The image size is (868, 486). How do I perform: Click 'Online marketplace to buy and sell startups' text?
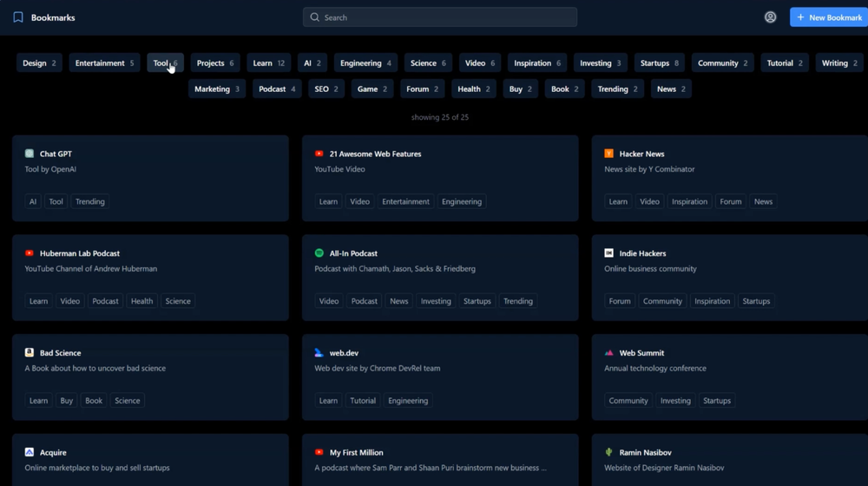[x=97, y=468]
